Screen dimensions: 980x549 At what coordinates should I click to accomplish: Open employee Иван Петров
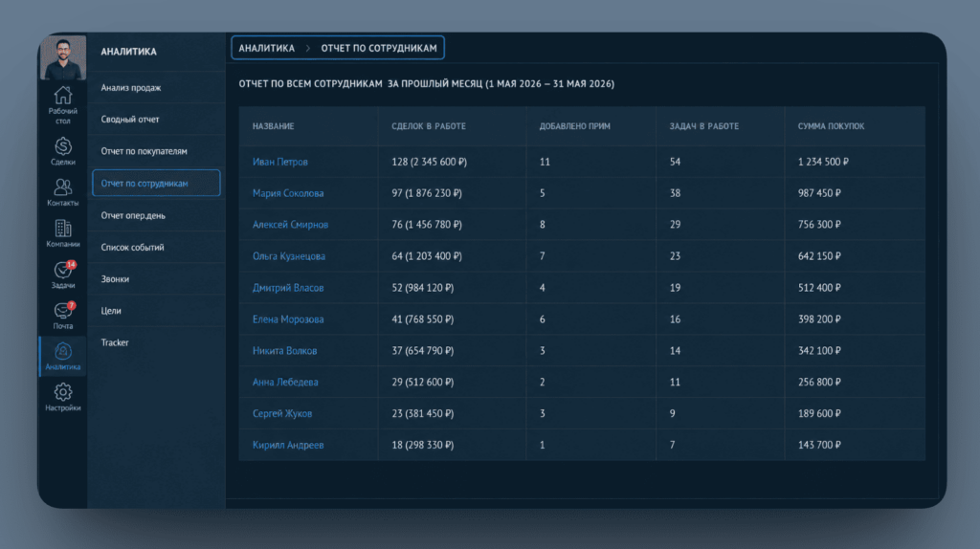pyautogui.click(x=280, y=162)
